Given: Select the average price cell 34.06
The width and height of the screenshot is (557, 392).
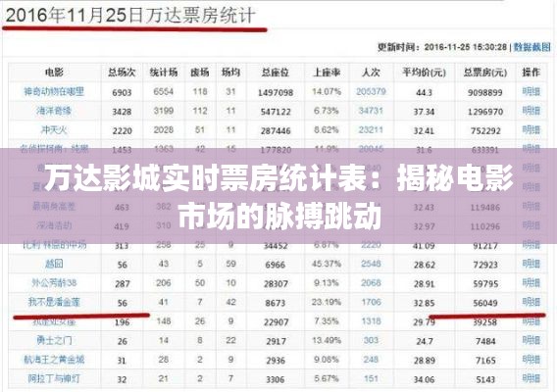Looking at the screenshot, I should point(424,379).
